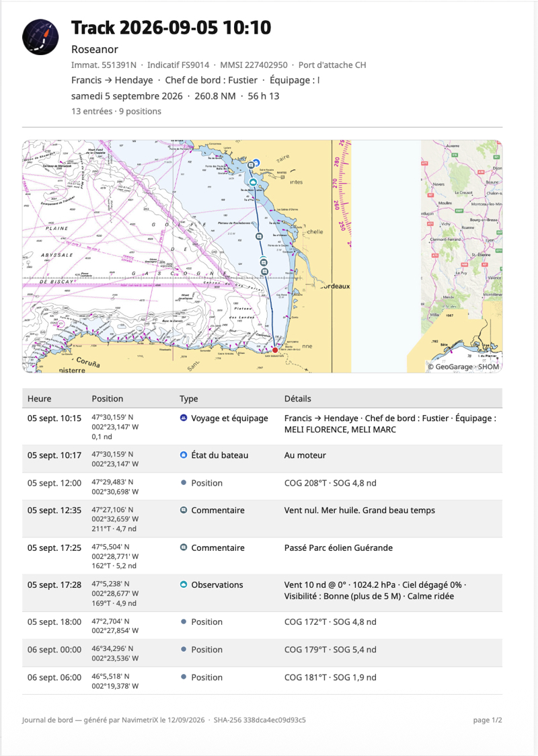This screenshot has width=538, height=756.
Task: Click the 'Détails' column header
Action: tap(297, 399)
